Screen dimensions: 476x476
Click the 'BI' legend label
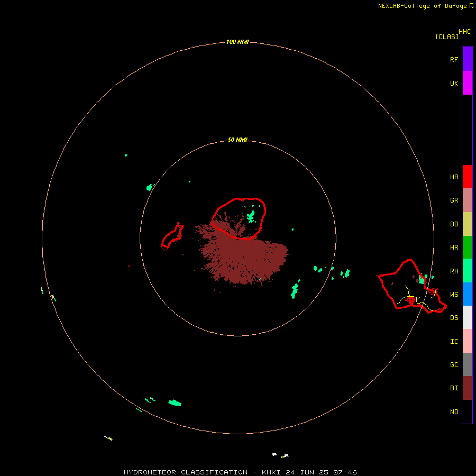click(x=454, y=388)
